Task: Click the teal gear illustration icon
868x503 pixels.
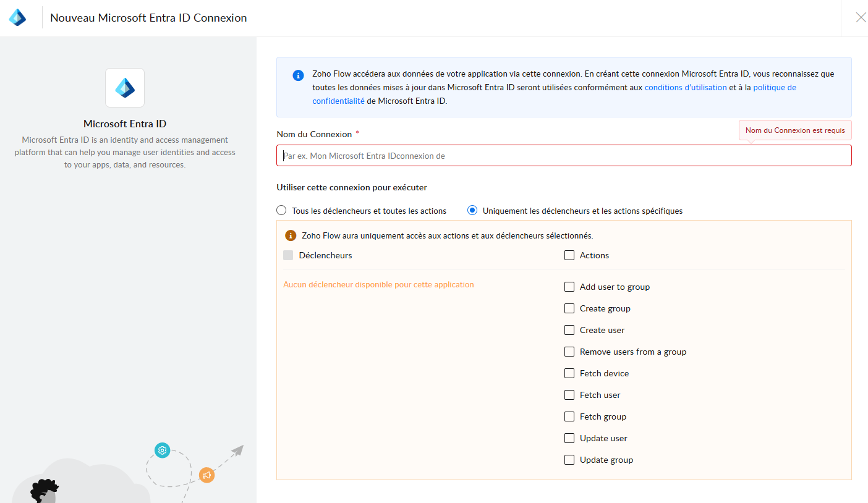Action: click(x=163, y=450)
